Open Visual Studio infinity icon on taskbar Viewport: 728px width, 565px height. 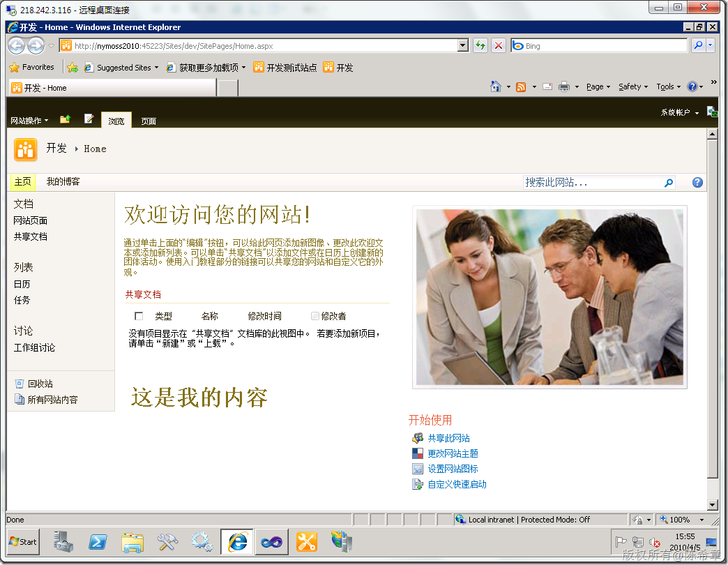tap(272, 542)
